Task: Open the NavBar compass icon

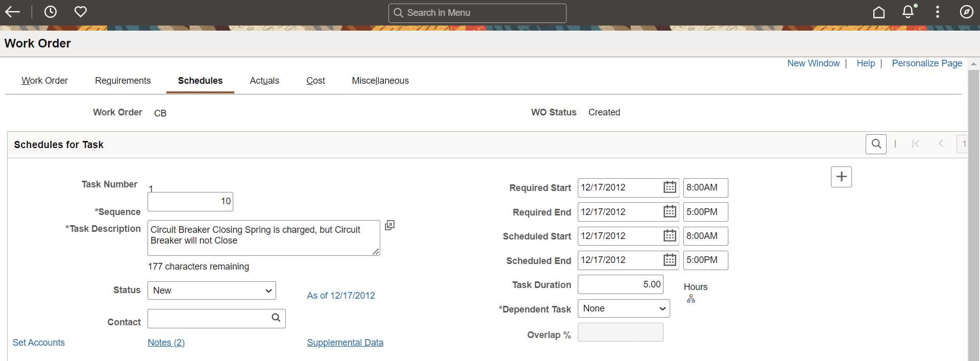Action: (967, 12)
